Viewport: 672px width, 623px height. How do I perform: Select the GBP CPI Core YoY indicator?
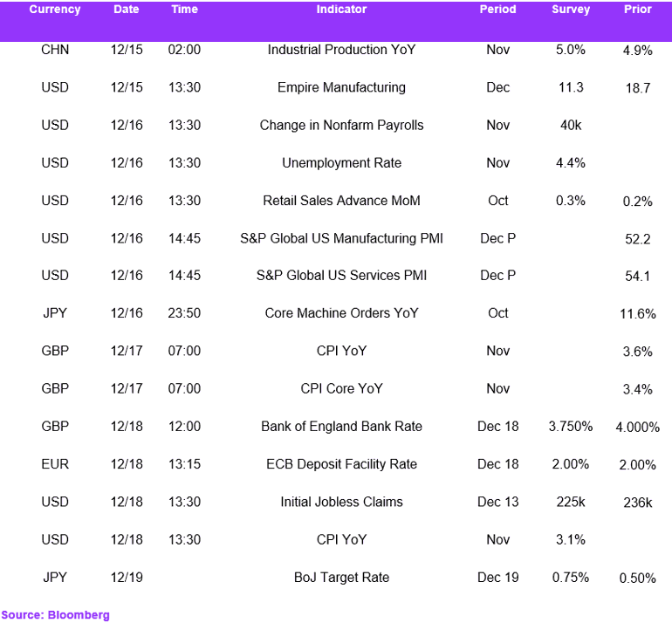341,388
